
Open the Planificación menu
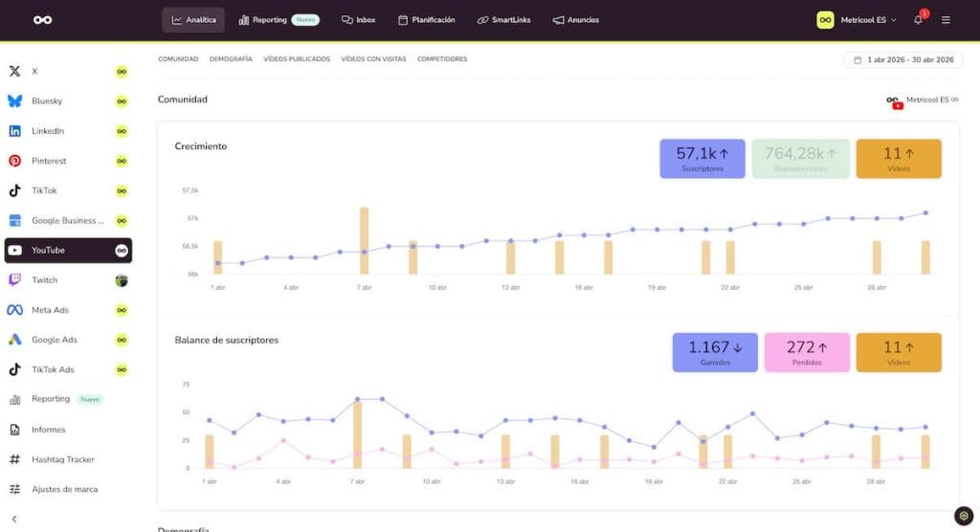coord(427,20)
